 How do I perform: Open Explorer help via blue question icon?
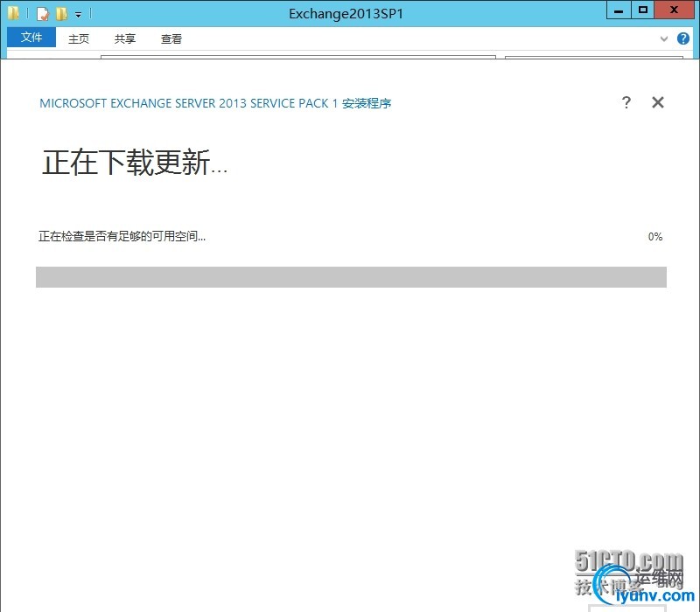683,38
